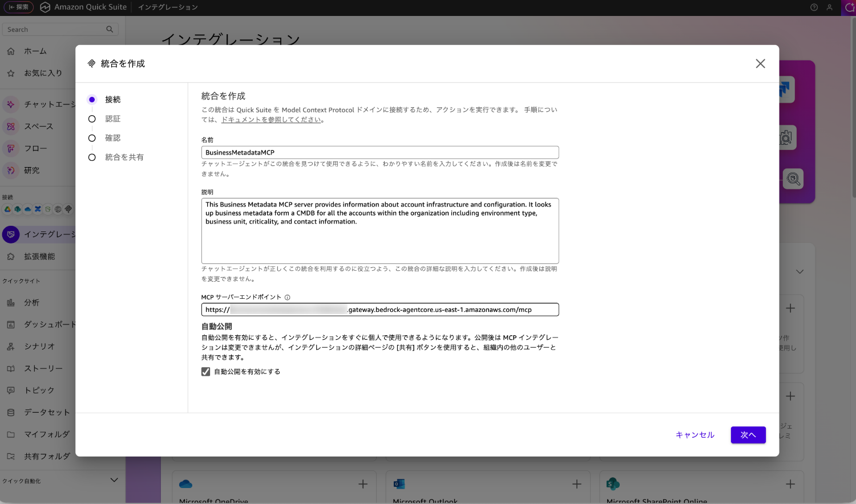The image size is (856, 504).
Task: Click the globe web connection icon
Action: tap(58, 209)
